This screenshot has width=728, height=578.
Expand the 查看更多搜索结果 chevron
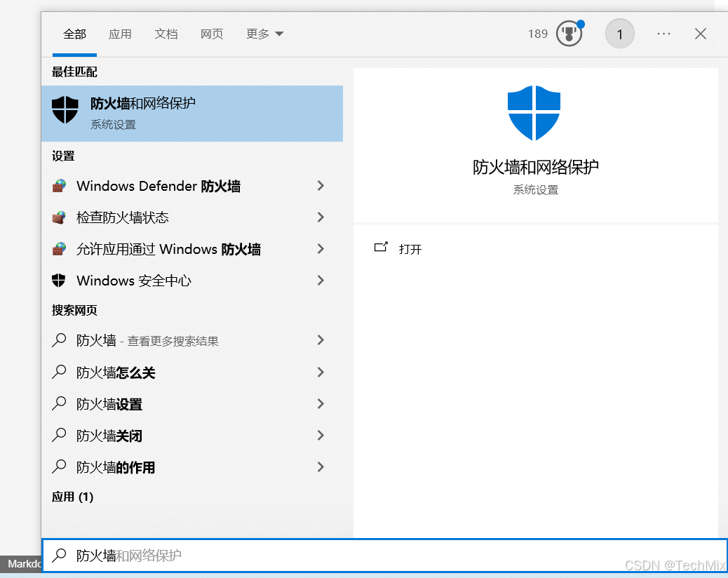pyautogui.click(x=321, y=340)
